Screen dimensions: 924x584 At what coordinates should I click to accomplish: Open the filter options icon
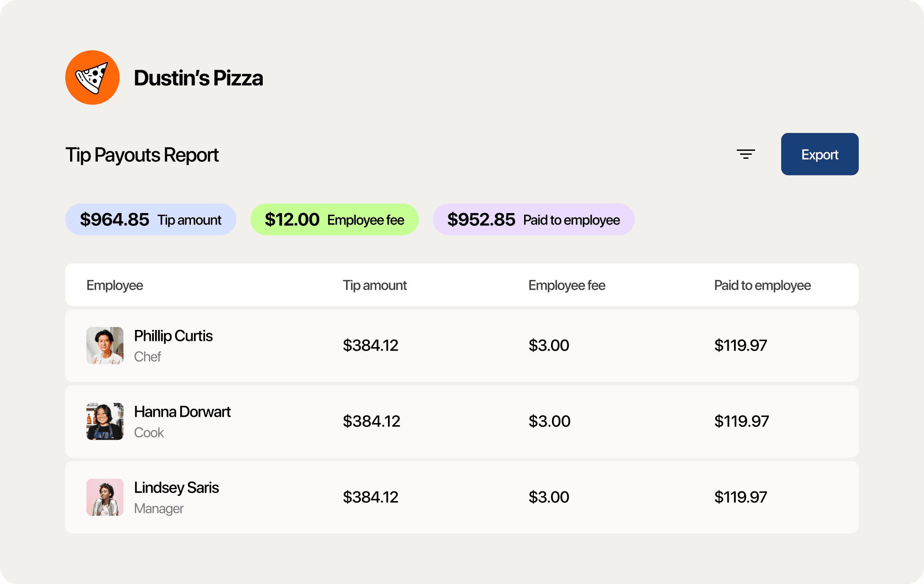(745, 154)
